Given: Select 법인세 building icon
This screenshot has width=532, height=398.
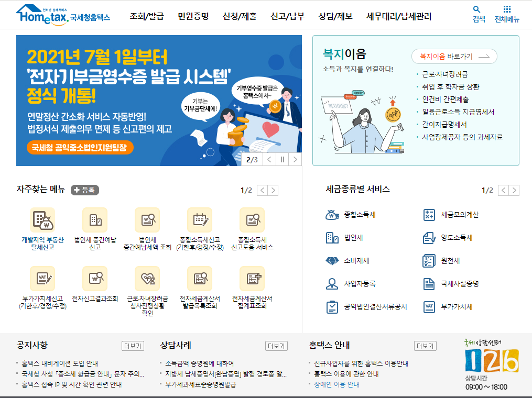Looking at the screenshot, I should coord(332,238).
